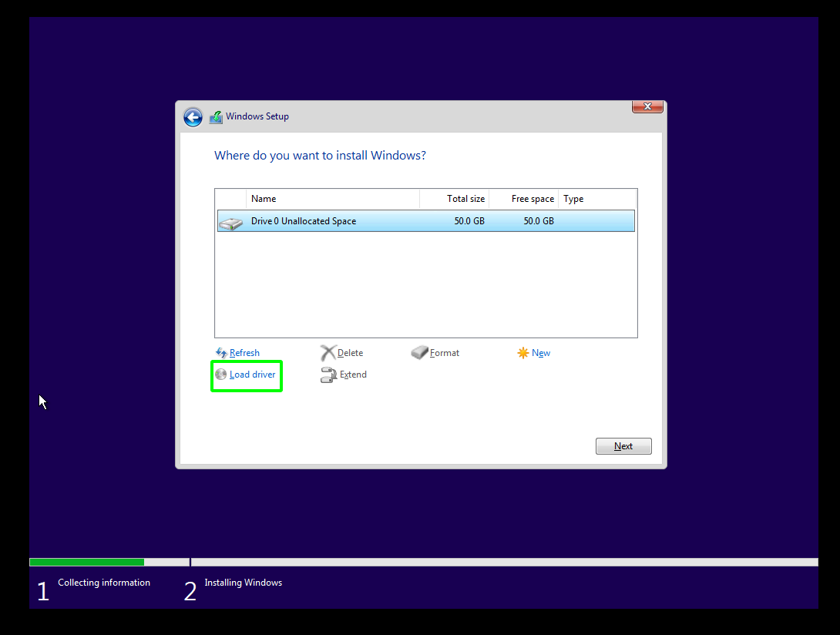The image size is (840, 635).
Task: Open the Load driver link
Action: 252,374
